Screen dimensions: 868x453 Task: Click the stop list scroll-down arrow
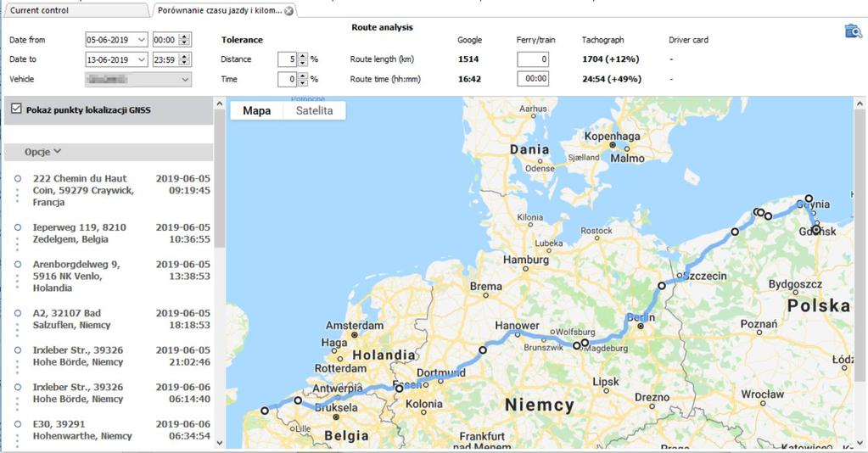pyautogui.click(x=219, y=443)
